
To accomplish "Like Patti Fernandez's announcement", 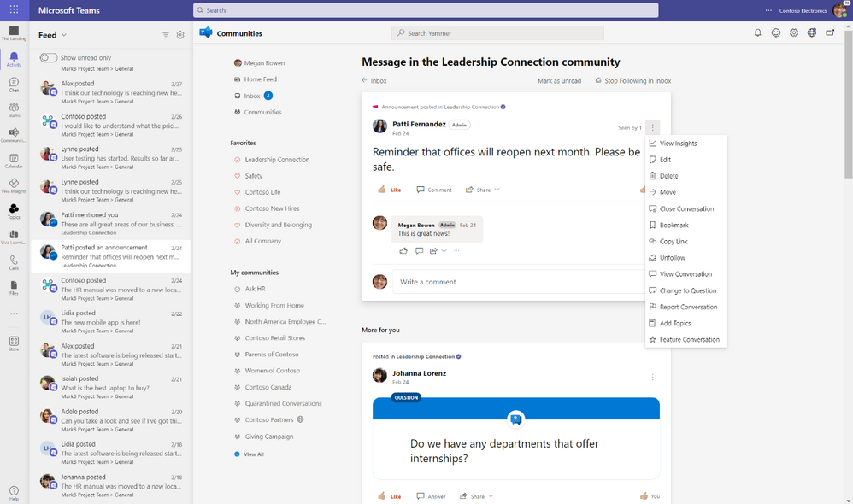I will click(x=390, y=190).
